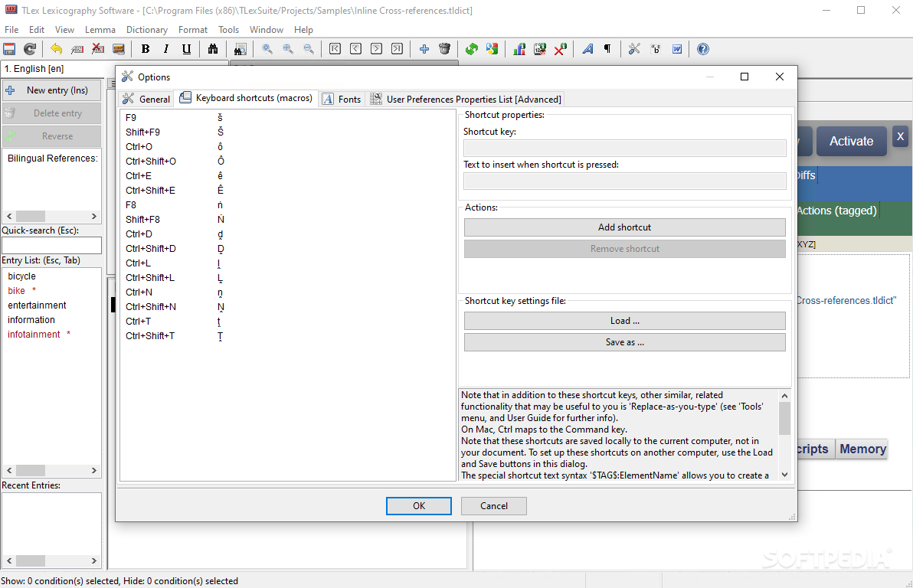Click the Google search toolbar icon

pos(492,49)
